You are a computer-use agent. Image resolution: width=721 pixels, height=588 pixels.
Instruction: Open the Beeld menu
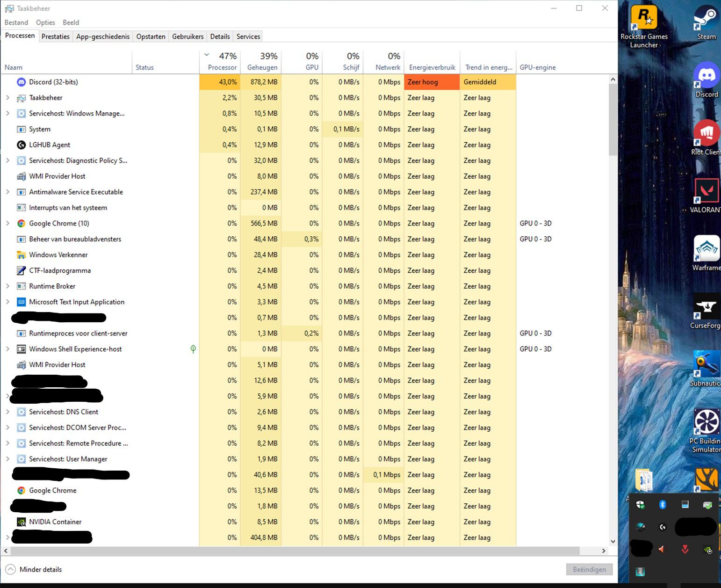(x=71, y=22)
